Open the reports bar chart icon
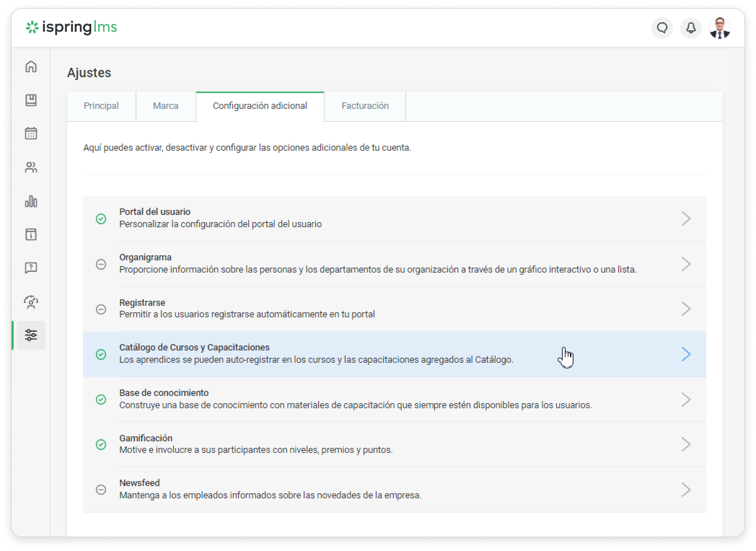Image resolution: width=756 pixels, height=551 pixels. [x=31, y=201]
